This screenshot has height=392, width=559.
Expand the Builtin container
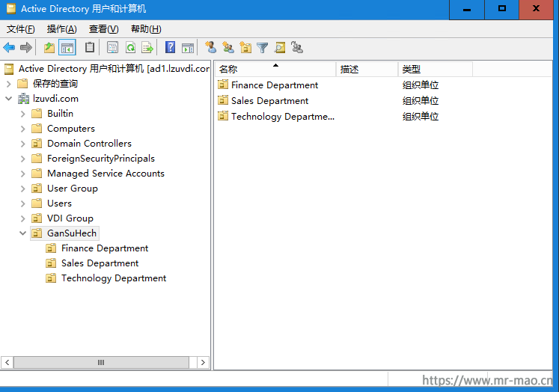pos(23,114)
